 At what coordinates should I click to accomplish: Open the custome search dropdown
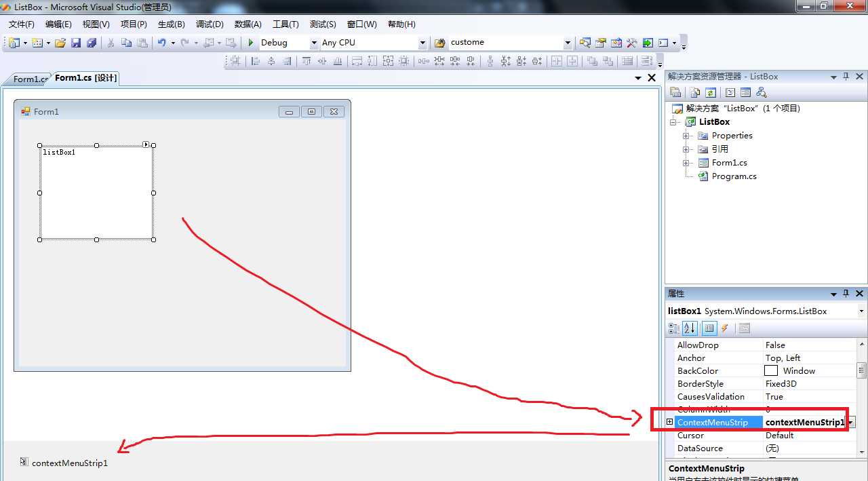click(x=568, y=43)
